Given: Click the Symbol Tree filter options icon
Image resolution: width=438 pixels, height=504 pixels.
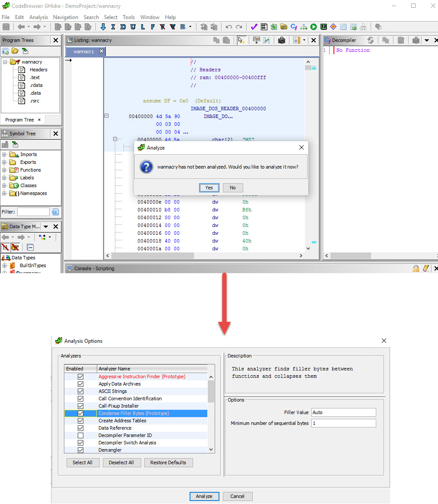Looking at the screenshot, I should (55, 212).
